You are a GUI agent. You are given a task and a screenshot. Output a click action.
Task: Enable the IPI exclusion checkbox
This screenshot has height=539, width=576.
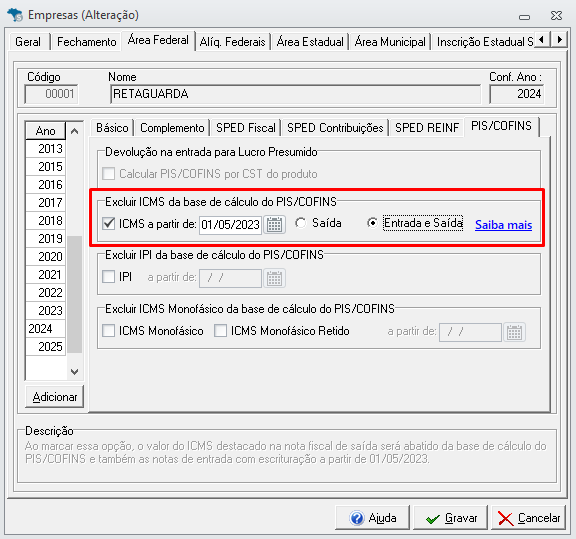click(x=109, y=277)
